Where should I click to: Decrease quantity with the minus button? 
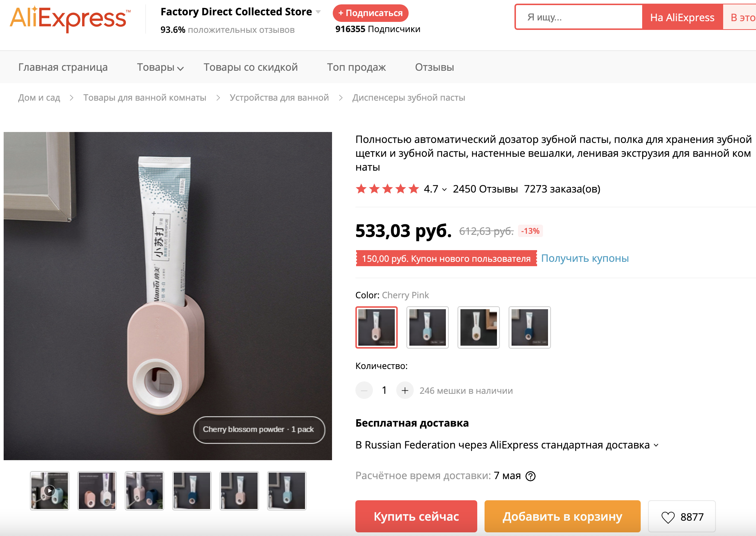click(x=364, y=391)
